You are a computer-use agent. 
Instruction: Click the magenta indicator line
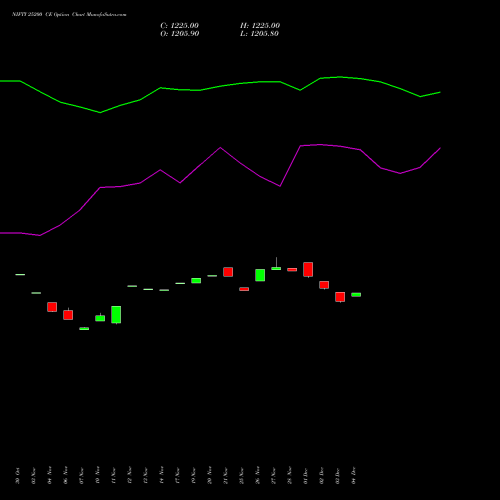(220, 148)
